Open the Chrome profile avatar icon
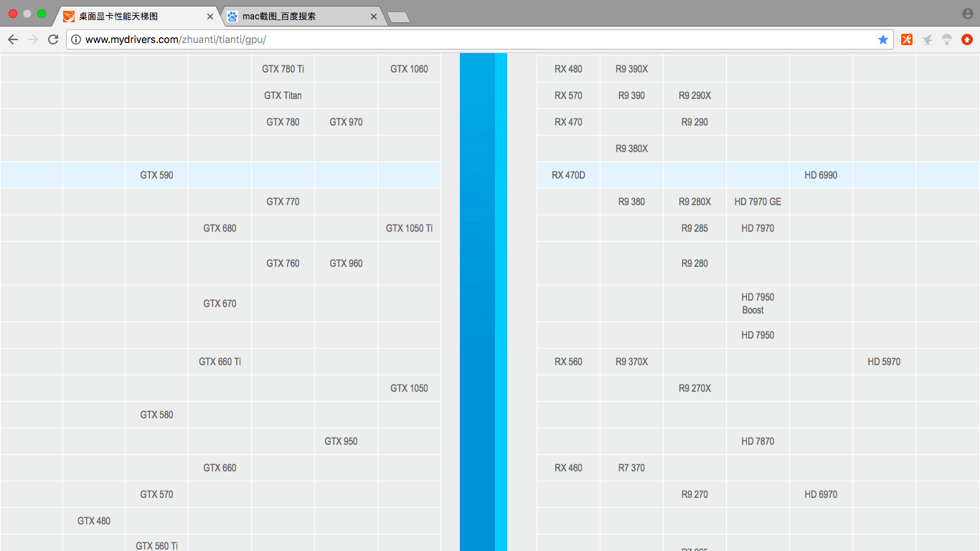Screen dimensions: 980x551 coord(968,14)
